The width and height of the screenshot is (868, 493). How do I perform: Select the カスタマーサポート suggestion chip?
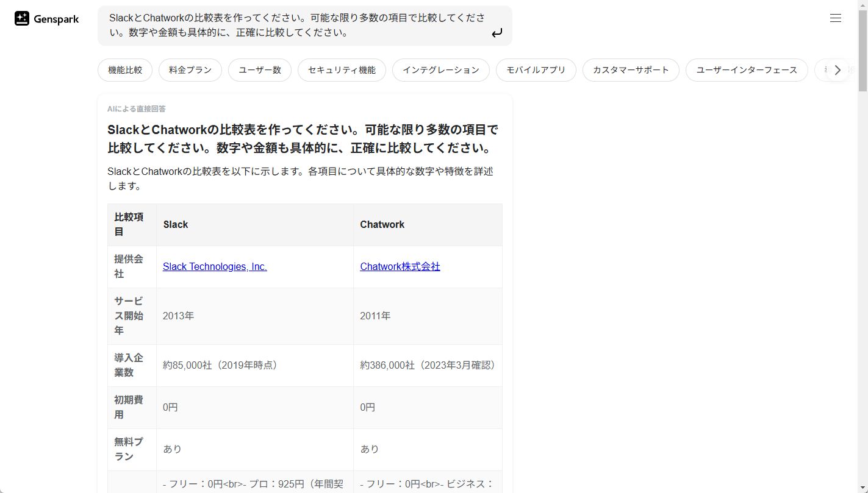click(x=631, y=69)
